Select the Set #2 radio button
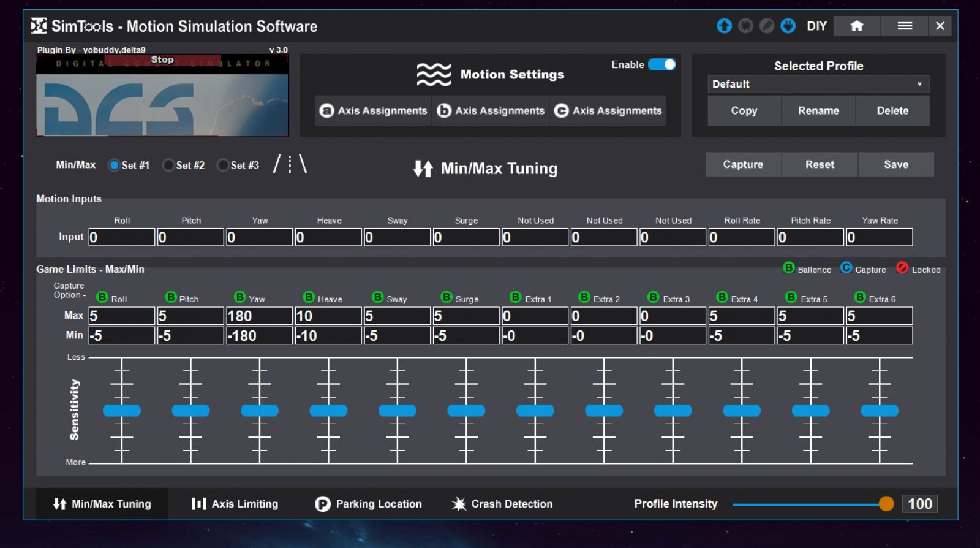The height and width of the screenshot is (548, 980). click(x=168, y=166)
